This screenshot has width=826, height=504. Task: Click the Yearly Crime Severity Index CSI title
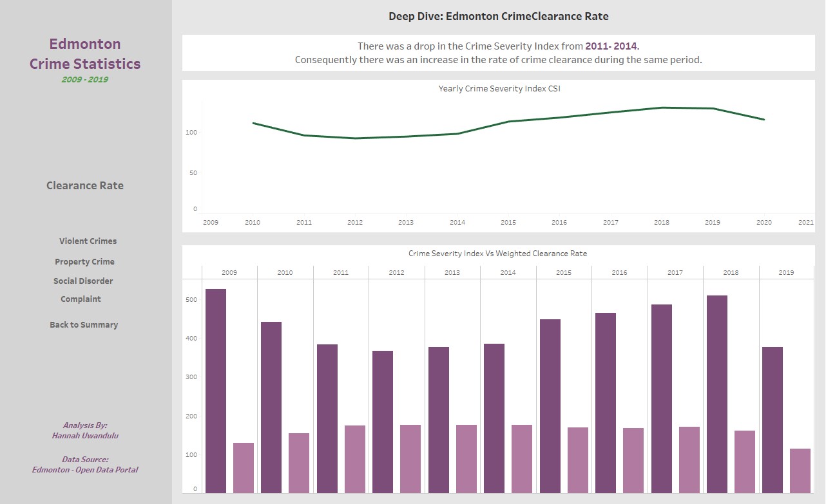(499, 88)
